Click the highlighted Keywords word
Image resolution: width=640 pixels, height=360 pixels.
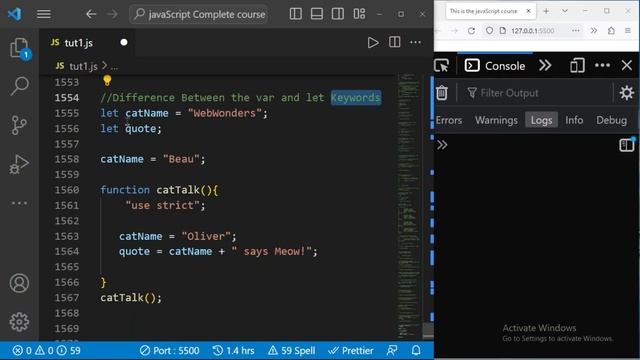(x=356, y=98)
